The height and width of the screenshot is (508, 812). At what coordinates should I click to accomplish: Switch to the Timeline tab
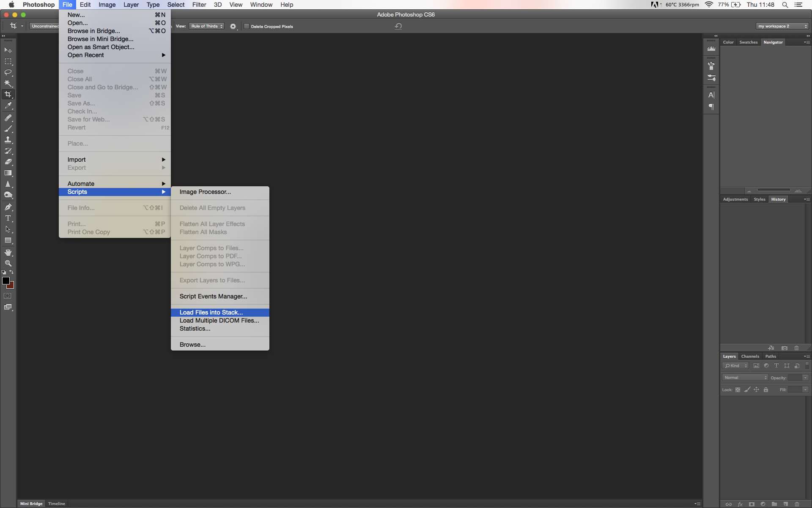pos(57,504)
